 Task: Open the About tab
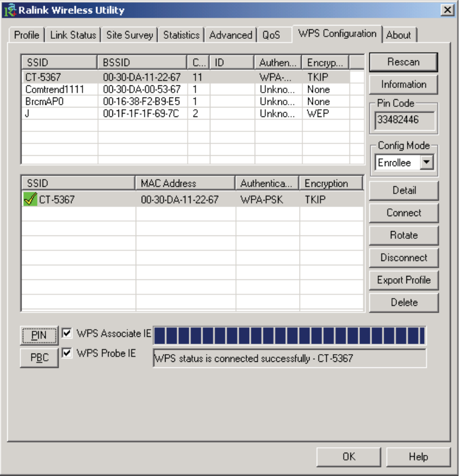pos(399,35)
